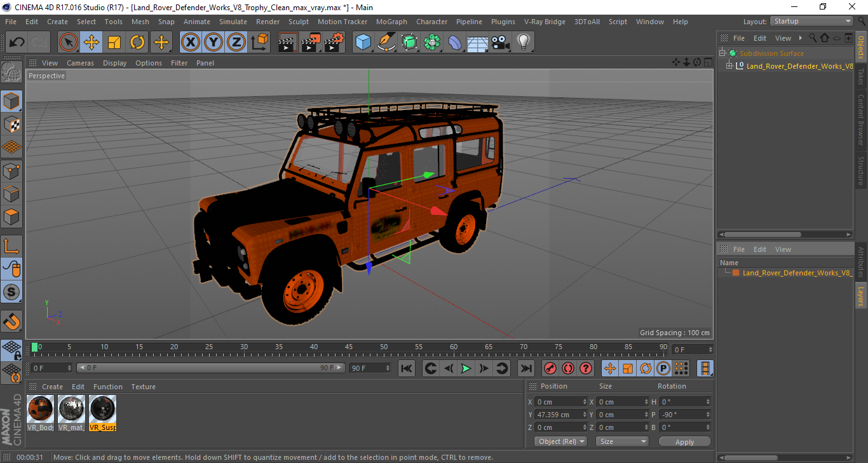This screenshot has width=868, height=463.
Task: Click timeline range slider bar
Action: click(211, 368)
